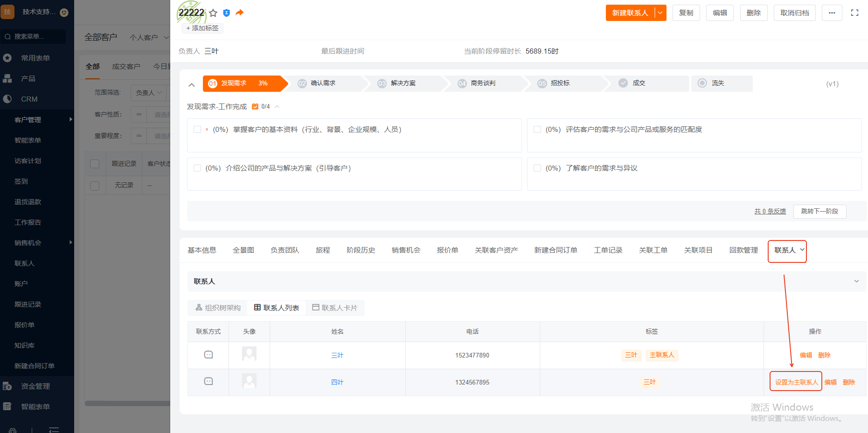Tick the 了解客户的需求与异议 checkbox
The image size is (868, 433).
coord(537,168)
